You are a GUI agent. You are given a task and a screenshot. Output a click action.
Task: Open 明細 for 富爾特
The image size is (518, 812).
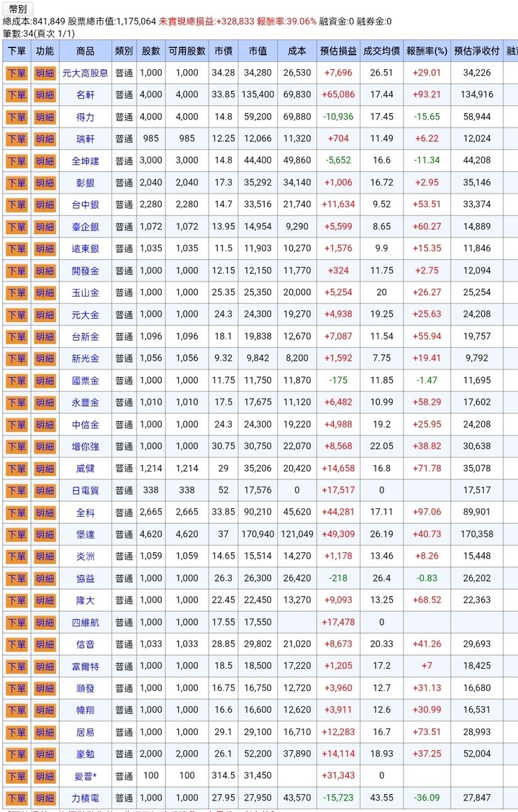click(x=45, y=666)
